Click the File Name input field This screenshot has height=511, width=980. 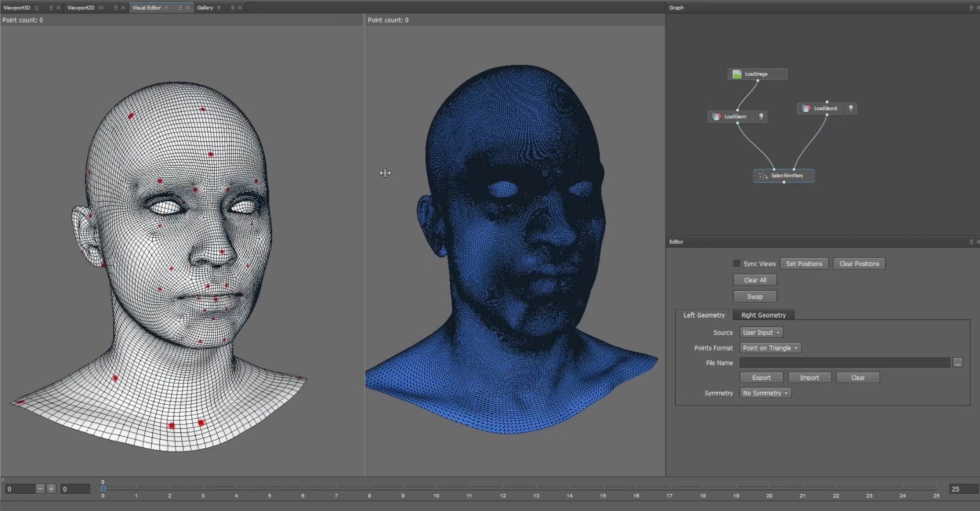(845, 363)
